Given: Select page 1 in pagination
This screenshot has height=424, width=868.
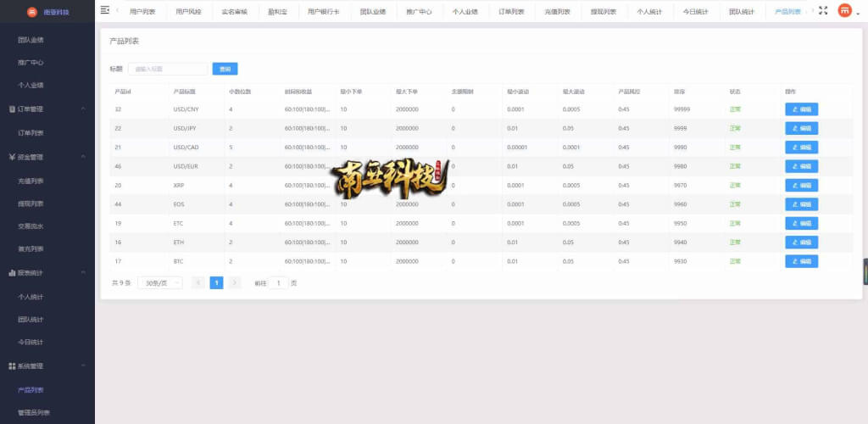Looking at the screenshot, I should pyautogui.click(x=216, y=283).
